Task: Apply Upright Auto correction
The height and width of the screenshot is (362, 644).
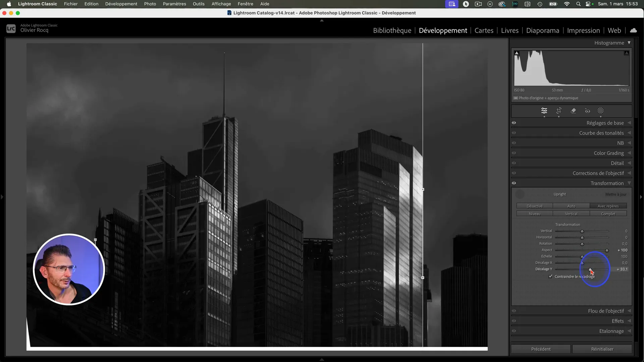Action: point(571,206)
